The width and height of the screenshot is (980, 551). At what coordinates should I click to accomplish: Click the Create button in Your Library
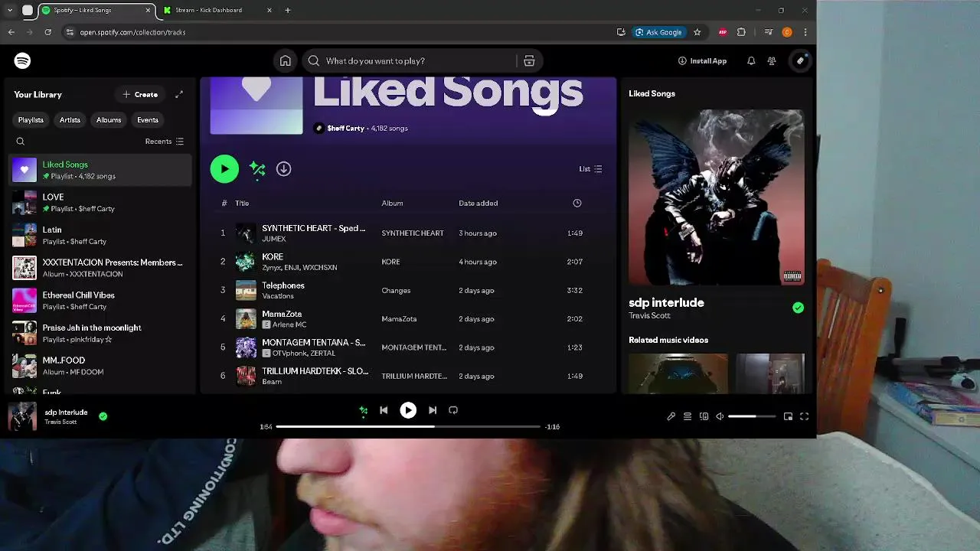(140, 95)
